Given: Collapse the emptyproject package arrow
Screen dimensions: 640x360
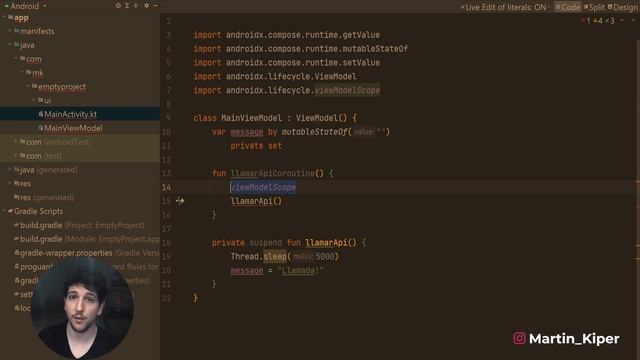Looking at the screenshot, I should click(x=28, y=87).
